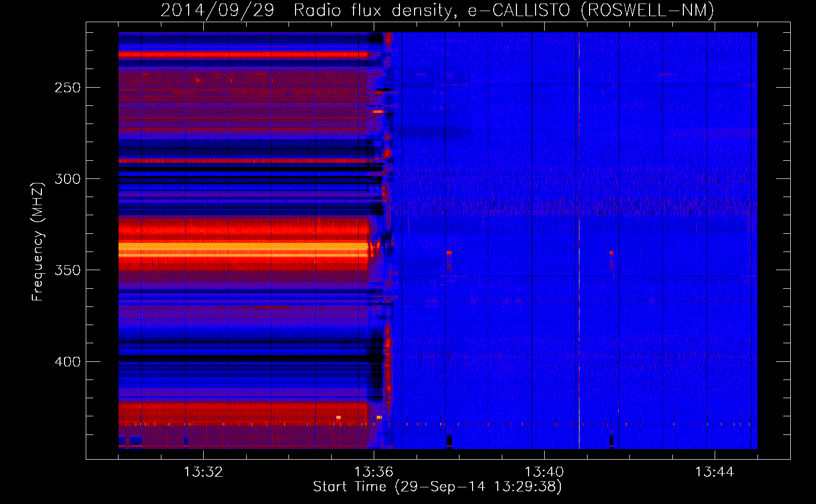Select the 350 frequency tick label
Viewport: 816px width, 504px height.
pyautogui.click(x=68, y=270)
